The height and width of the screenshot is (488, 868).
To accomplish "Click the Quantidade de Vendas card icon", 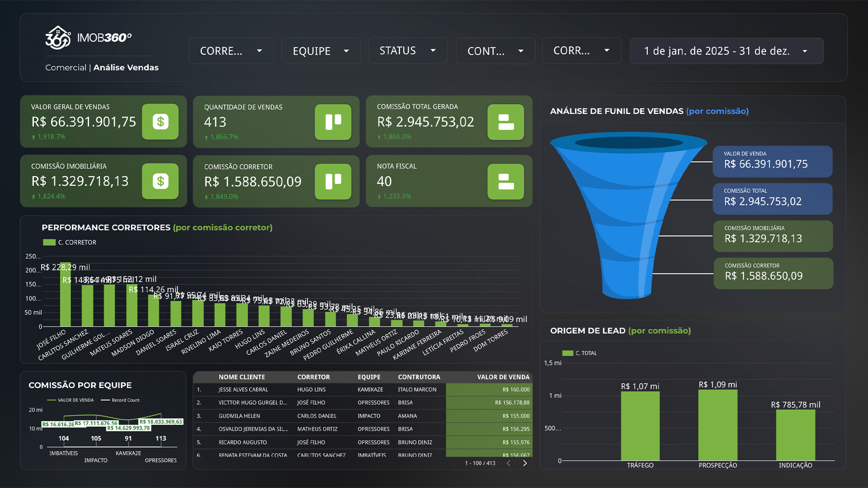I will [333, 122].
